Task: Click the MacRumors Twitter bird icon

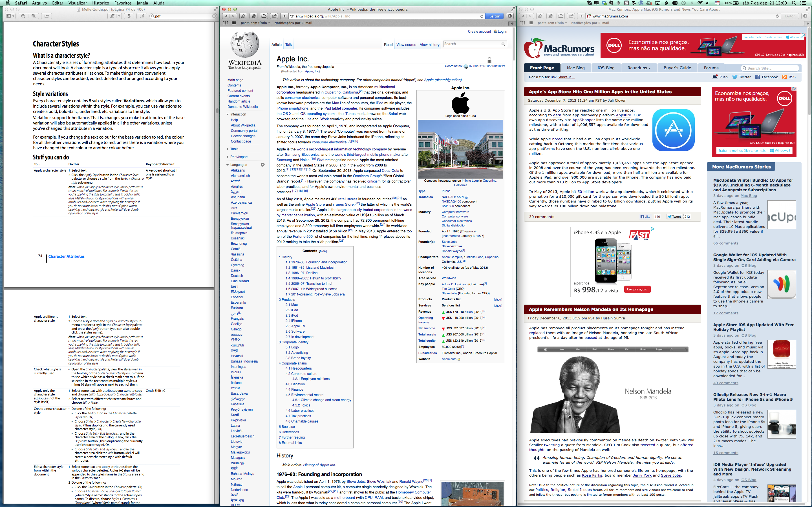Action: 735,77
